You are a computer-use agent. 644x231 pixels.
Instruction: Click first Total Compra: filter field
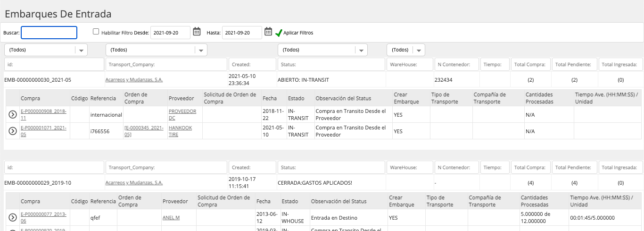tap(531, 64)
